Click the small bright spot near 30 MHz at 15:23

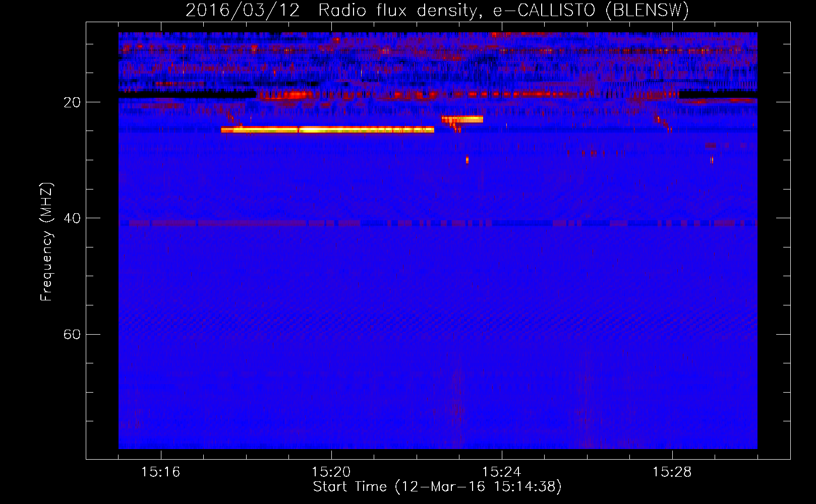coord(467,160)
